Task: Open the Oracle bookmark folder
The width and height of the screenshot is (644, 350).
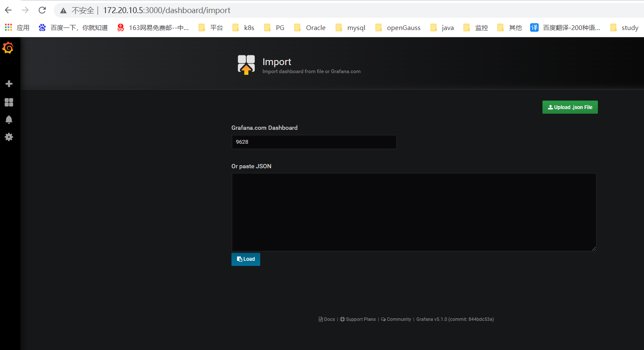Action: pos(310,27)
